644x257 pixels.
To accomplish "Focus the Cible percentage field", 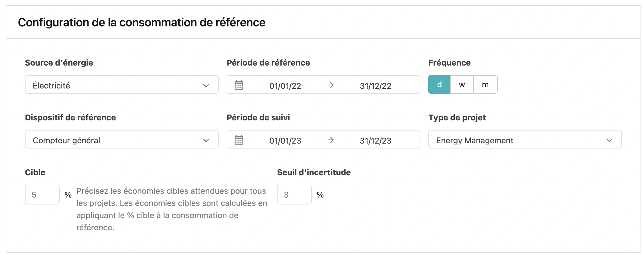I will [x=42, y=195].
